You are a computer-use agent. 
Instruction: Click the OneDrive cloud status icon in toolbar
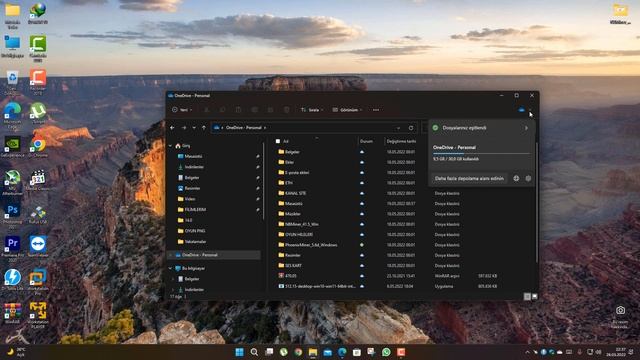[x=521, y=110]
